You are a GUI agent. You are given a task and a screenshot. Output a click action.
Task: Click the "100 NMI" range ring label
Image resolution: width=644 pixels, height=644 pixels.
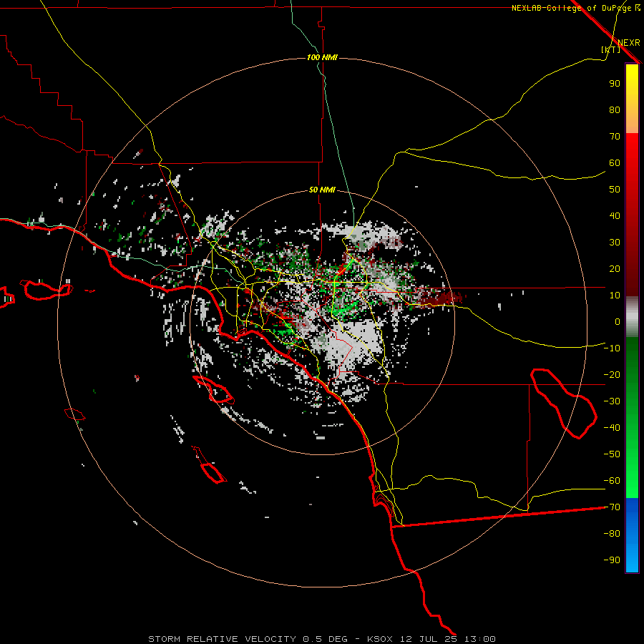[322, 57]
